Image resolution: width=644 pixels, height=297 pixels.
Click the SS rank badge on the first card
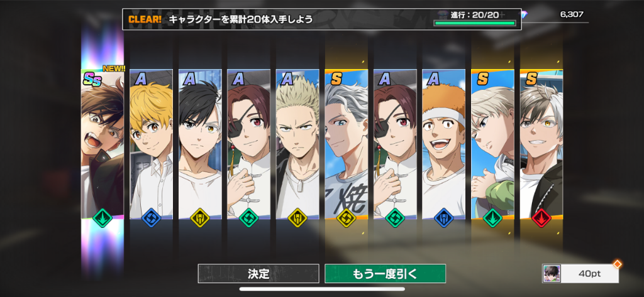(x=92, y=79)
